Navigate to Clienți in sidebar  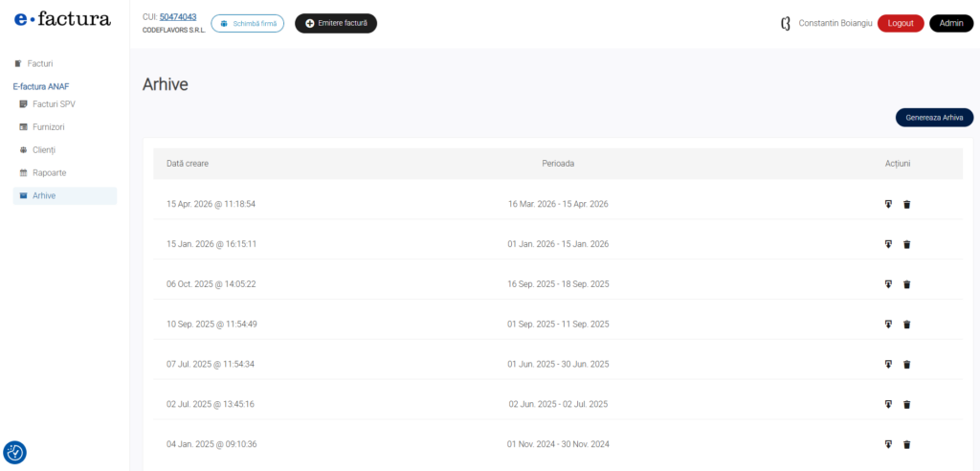[x=44, y=149]
